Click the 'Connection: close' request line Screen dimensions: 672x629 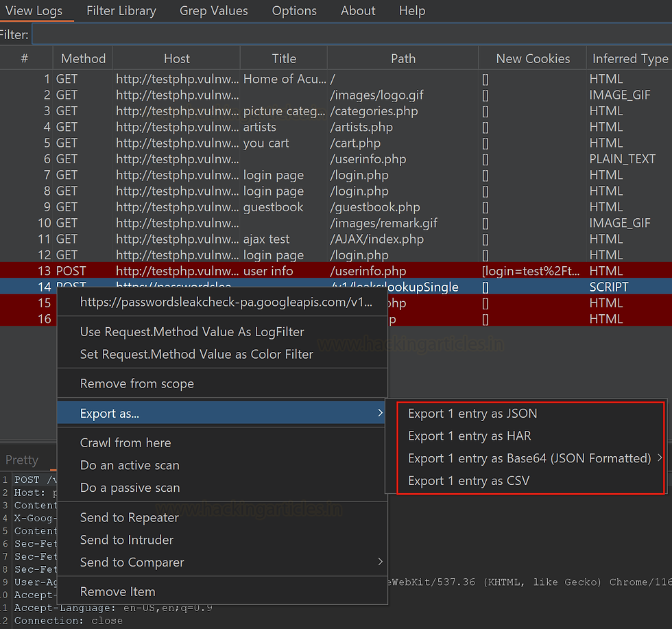click(x=69, y=621)
